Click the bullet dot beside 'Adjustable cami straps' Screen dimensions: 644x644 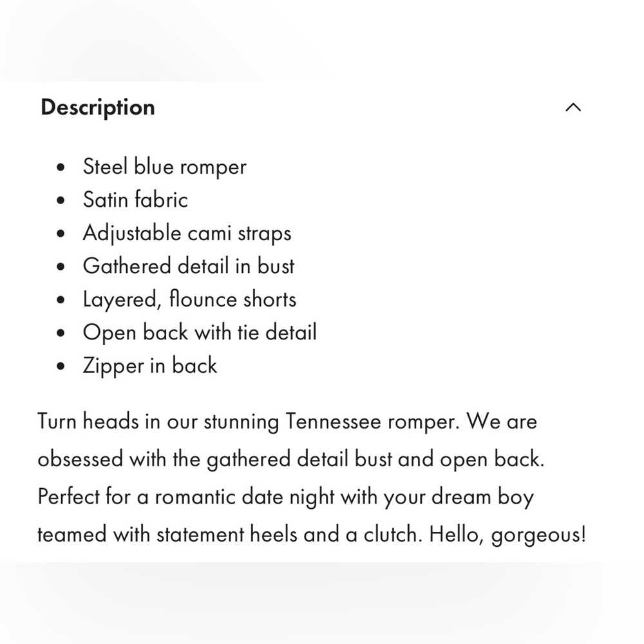61,233
